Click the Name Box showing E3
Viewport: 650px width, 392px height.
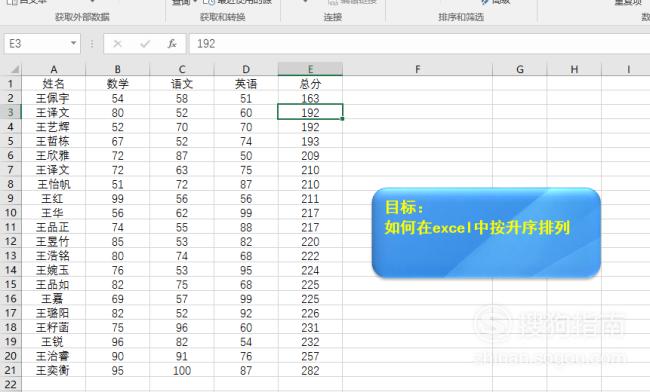tap(42, 44)
